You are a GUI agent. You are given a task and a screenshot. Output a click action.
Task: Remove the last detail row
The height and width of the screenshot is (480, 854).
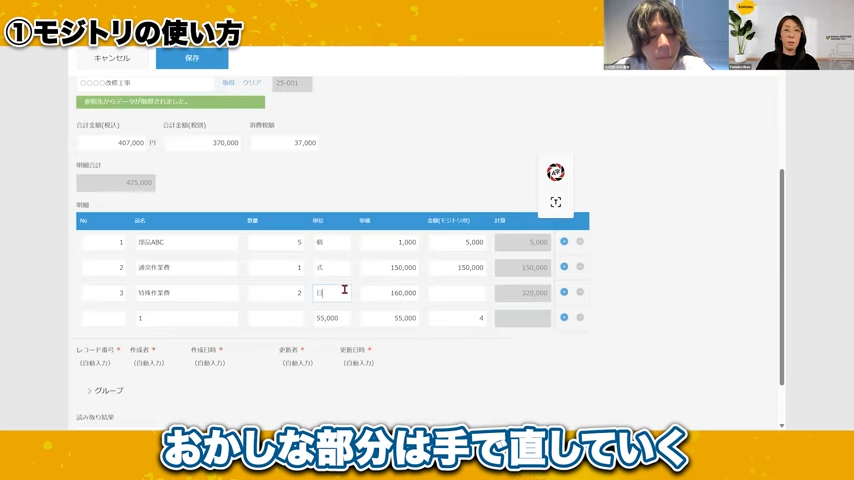tap(580, 317)
